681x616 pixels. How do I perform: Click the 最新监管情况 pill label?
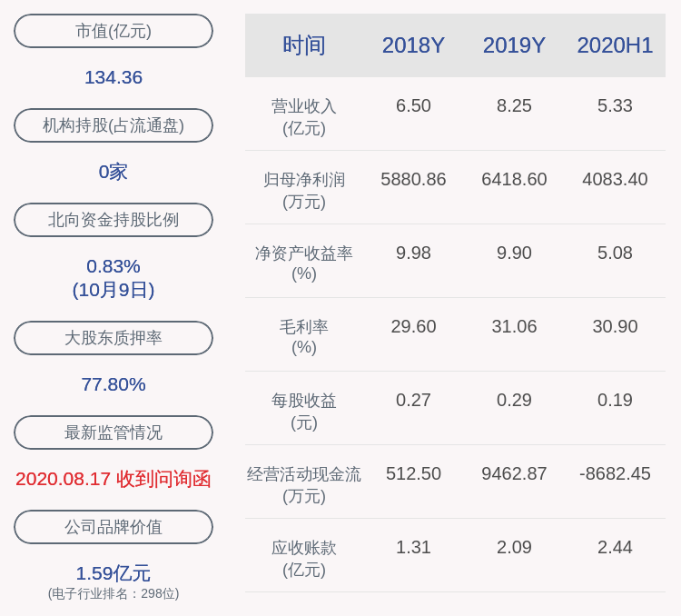click(113, 432)
